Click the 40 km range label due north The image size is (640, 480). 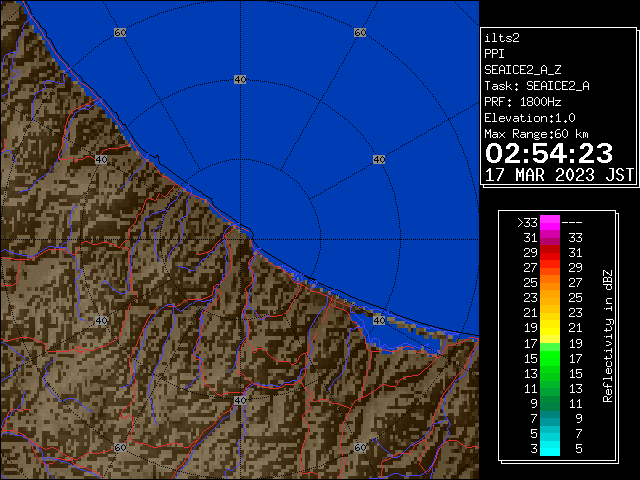point(240,80)
